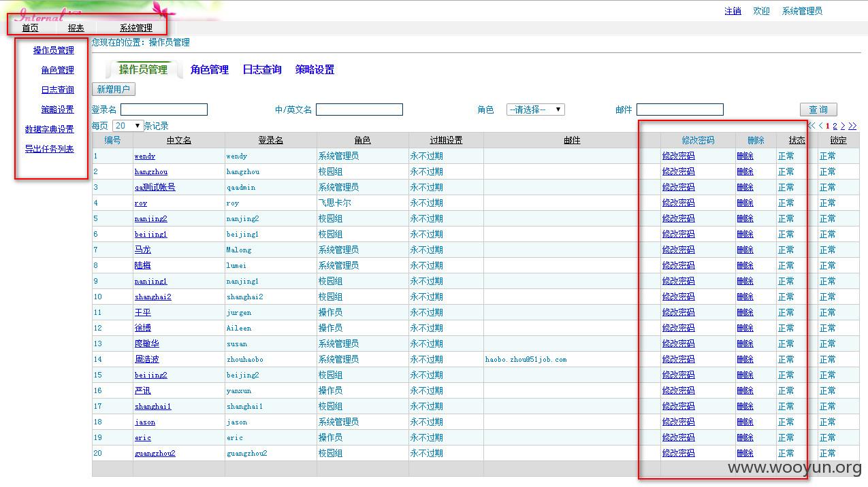Sort by the 登录名 column header
This screenshot has height=487, width=868.
point(271,140)
